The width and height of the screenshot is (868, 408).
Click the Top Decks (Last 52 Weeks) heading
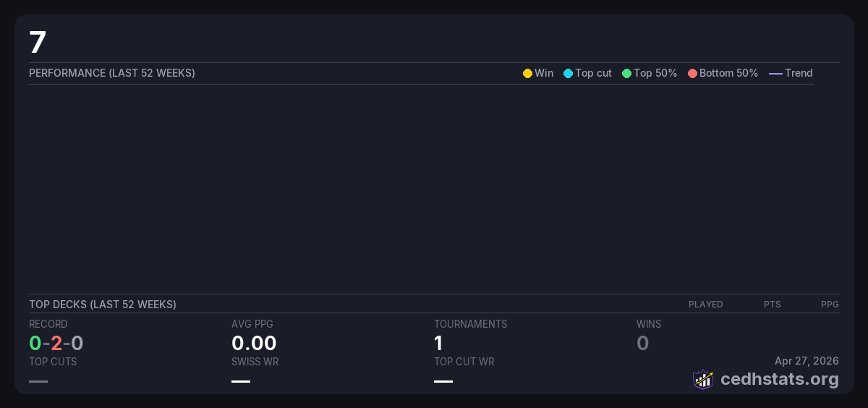click(x=103, y=305)
